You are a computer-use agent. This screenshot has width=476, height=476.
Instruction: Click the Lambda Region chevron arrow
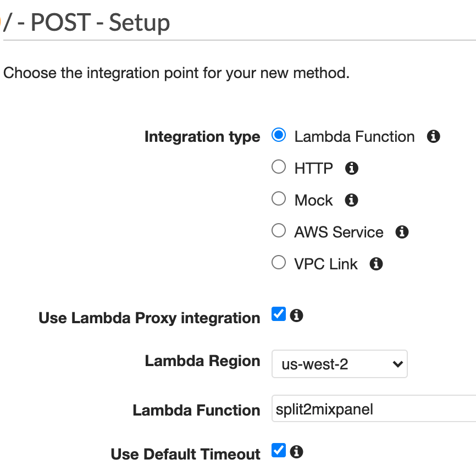point(398,364)
